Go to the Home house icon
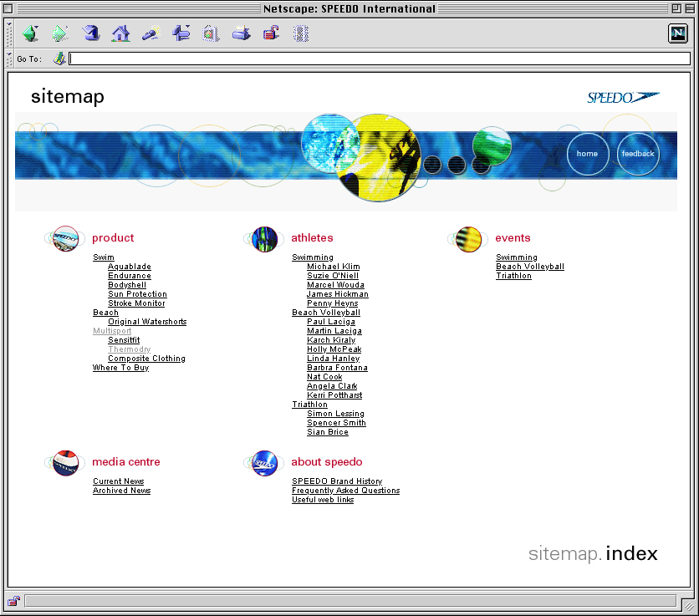 point(121,33)
